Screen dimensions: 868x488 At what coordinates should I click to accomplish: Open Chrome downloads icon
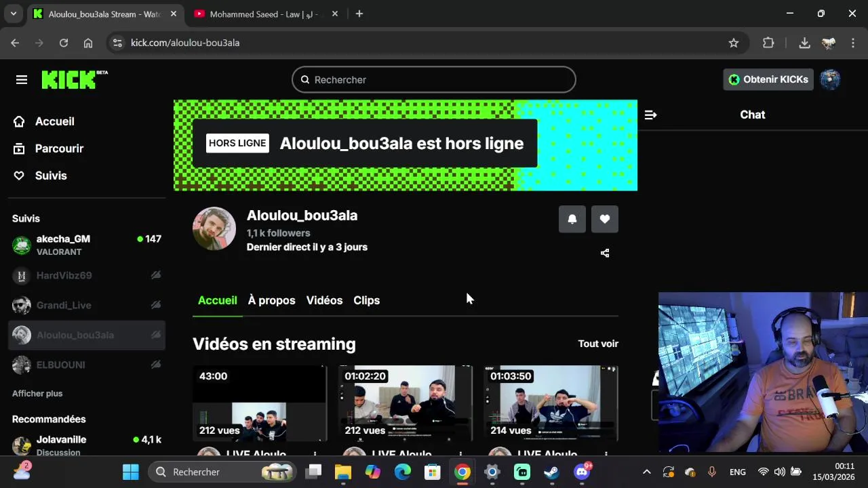(804, 43)
